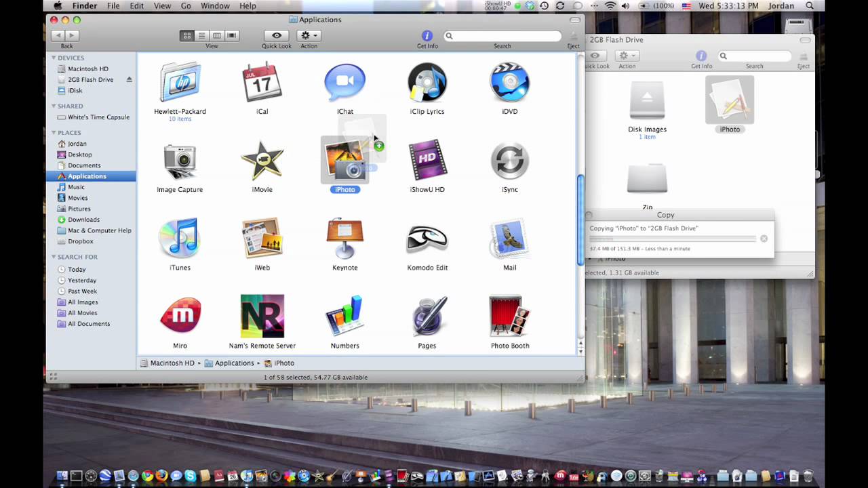Select the Image Capture icon
Screen dimensions: 868x488
(180, 161)
